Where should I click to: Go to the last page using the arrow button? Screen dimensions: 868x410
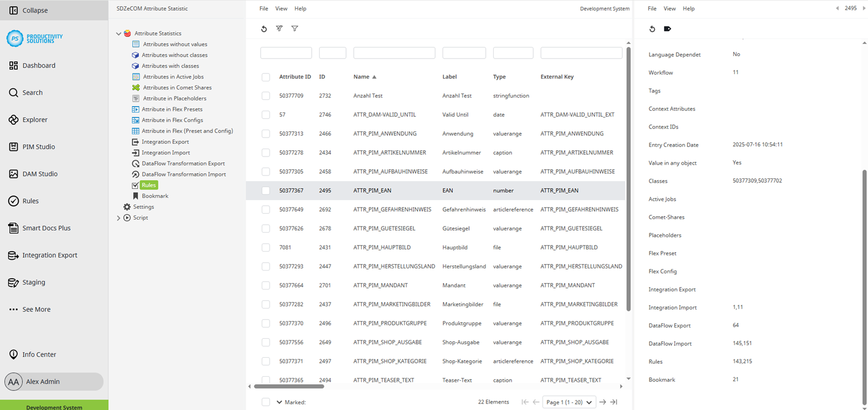click(x=614, y=402)
